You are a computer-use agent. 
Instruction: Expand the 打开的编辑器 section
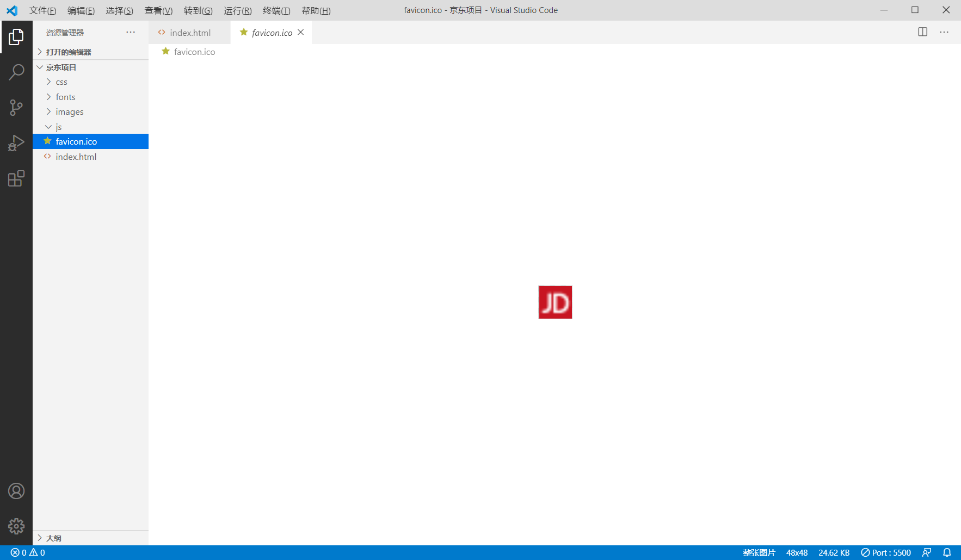point(90,52)
